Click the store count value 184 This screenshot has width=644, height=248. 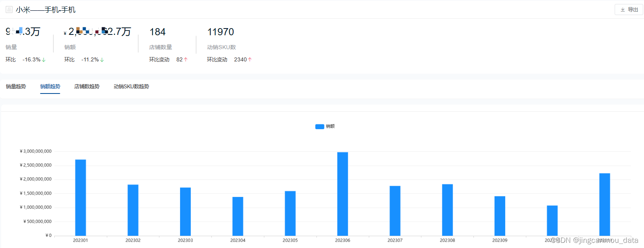pyautogui.click(x=157, y=32)
